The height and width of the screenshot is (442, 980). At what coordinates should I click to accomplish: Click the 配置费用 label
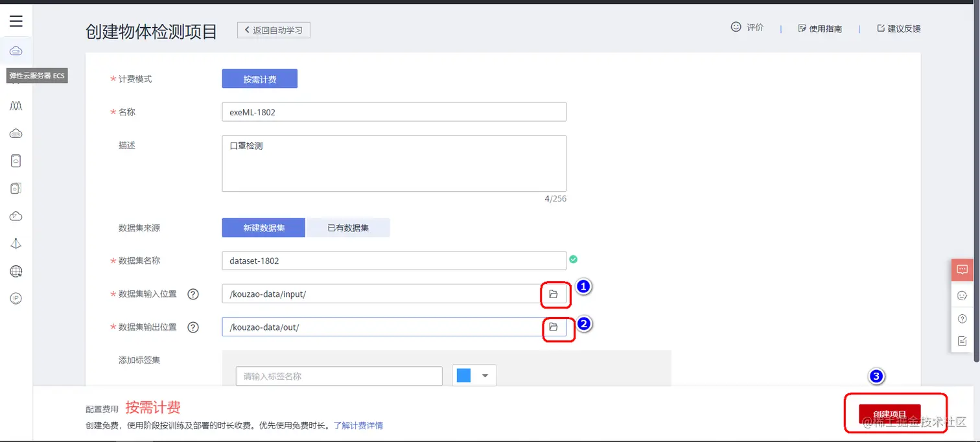[102, 409]
